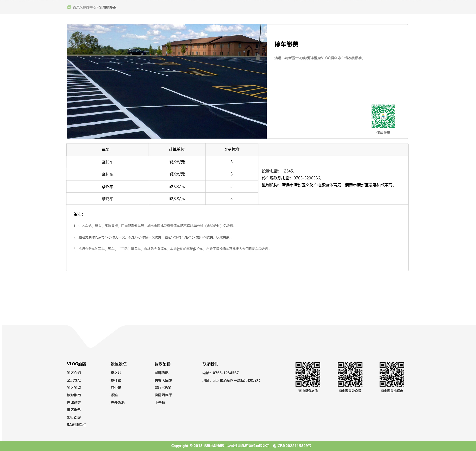Image resolution: width=476 pixels, height=451 pixels.
Task: Go to the 户外泳池 link
Action: tap(118, 402)
